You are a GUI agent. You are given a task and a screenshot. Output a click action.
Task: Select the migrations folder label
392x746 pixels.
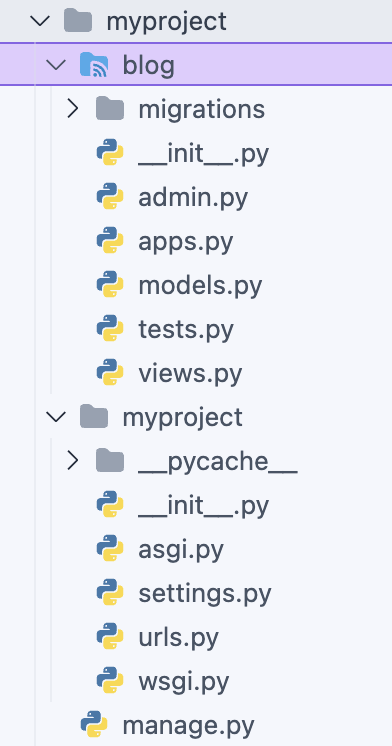coord(202,110)
